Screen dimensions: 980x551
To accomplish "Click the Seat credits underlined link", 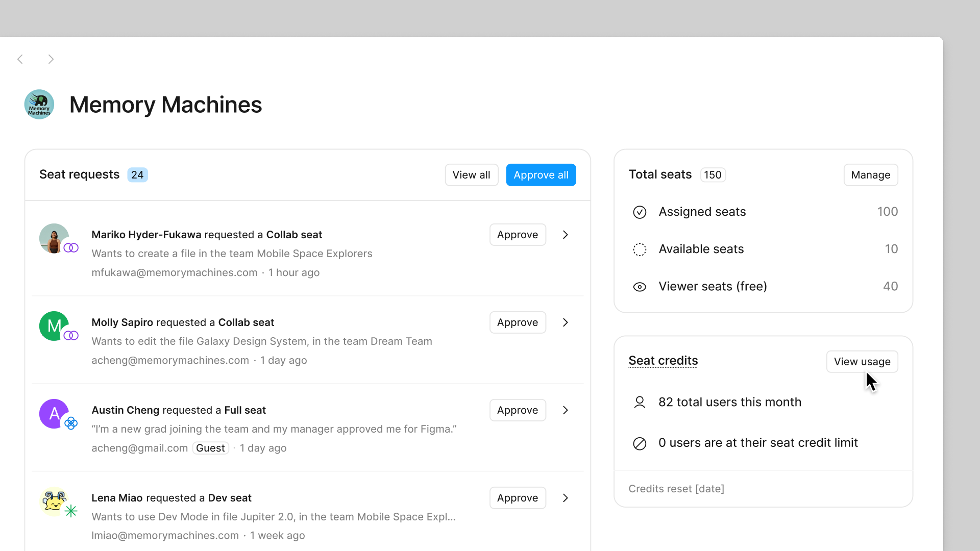I will tap(663, 360).
